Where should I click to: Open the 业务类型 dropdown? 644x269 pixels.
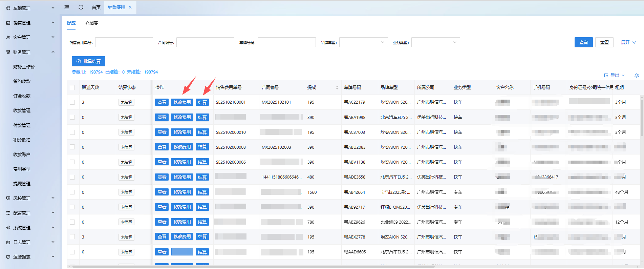[x=435, y=42]
